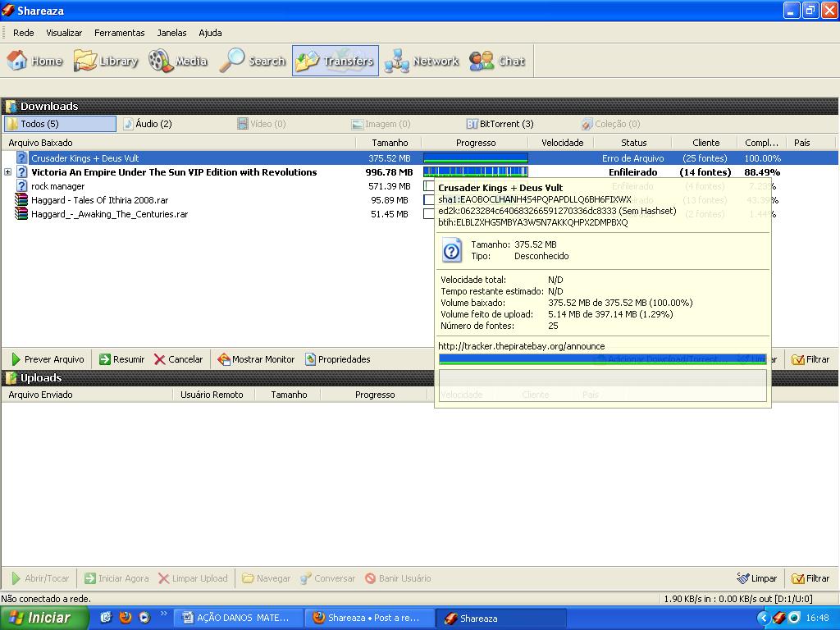The image size is (840, 630).
Task: Open the Rede menu
Action: point(24,33)
